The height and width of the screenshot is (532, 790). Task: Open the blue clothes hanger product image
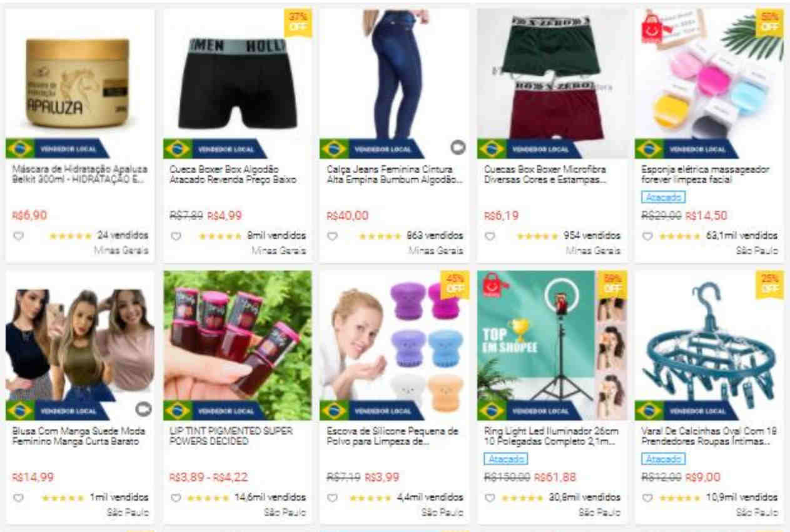pos(709,345)
